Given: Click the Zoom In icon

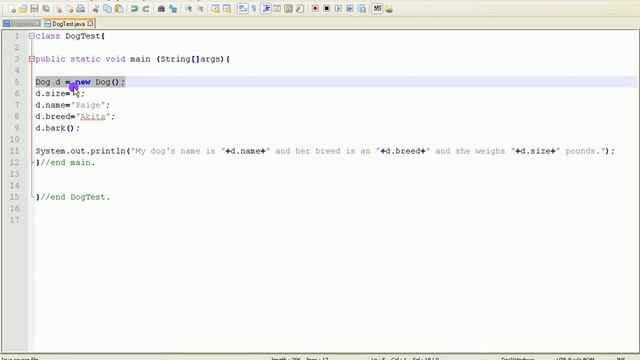Looking at the screenshot, I should tap(188, 9).
